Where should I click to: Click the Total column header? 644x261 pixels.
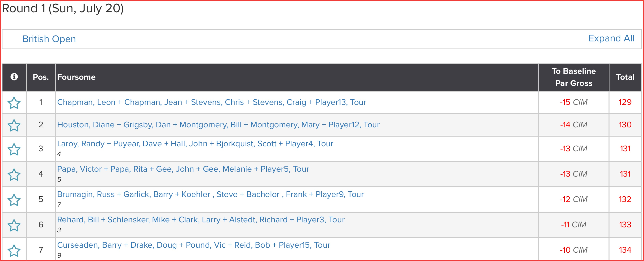pyautogui.click(x=625, y=77)
